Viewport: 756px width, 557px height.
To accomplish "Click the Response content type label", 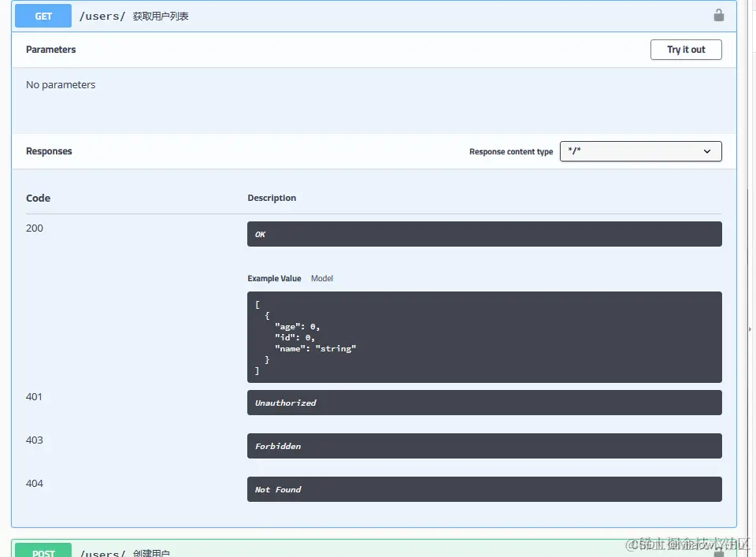I will [511, 152].
